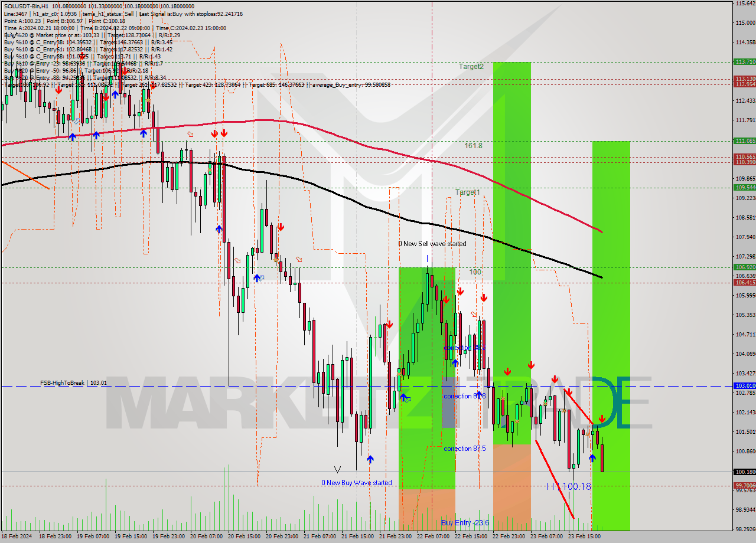Viewport: 756px width, 543px height.
Task: Click the 104.069 price scale value
Action: (745, 354)
